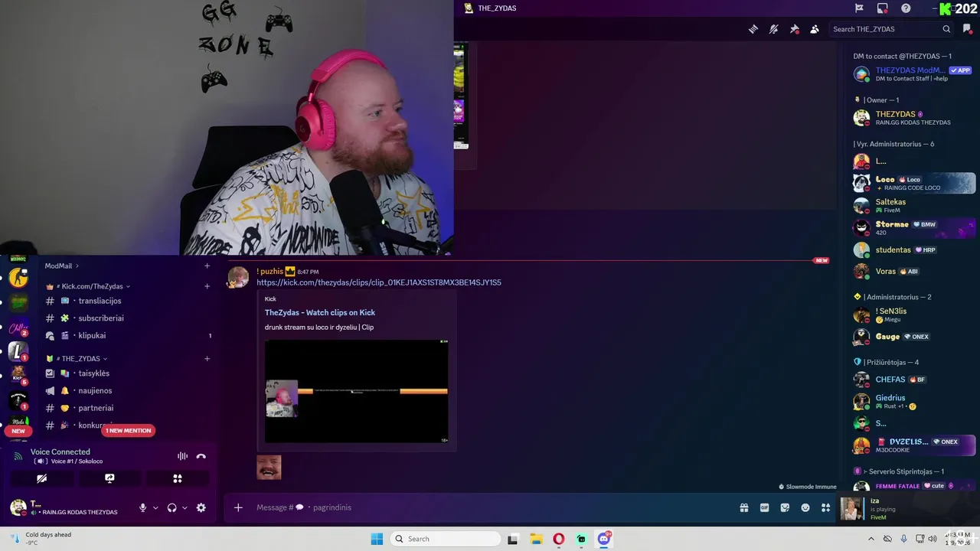The width and height of the screenshot is (980, 551).
Task: Mute the microphone
Action: tap(142, 507)
